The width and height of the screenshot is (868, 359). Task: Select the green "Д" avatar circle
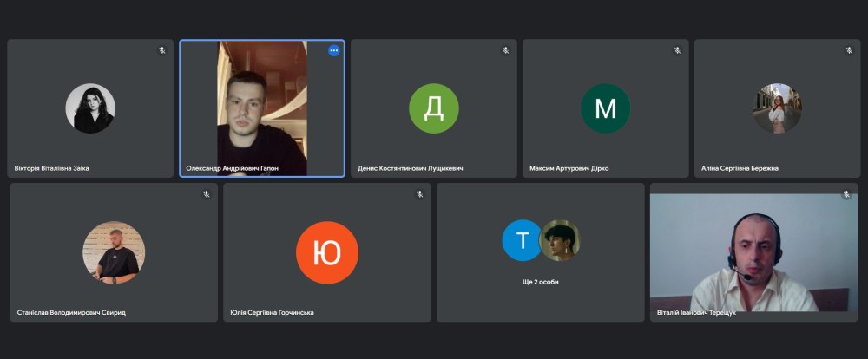[x=433, y=108]
